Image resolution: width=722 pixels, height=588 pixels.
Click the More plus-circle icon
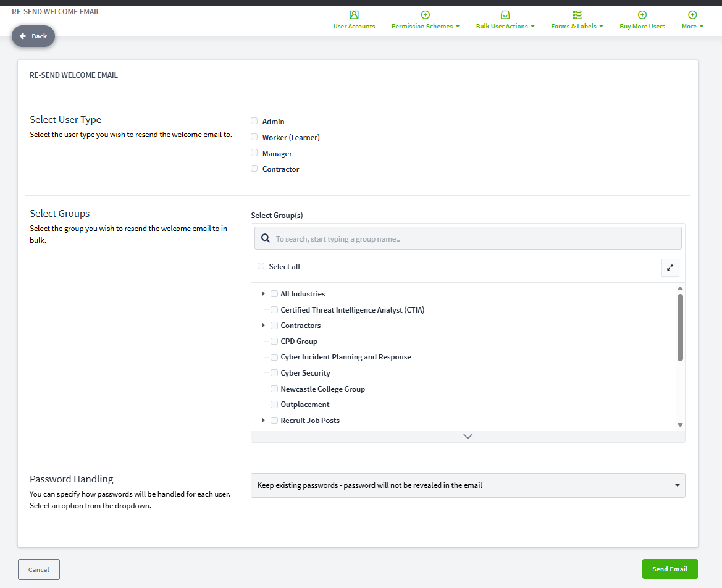coord(692,15)
